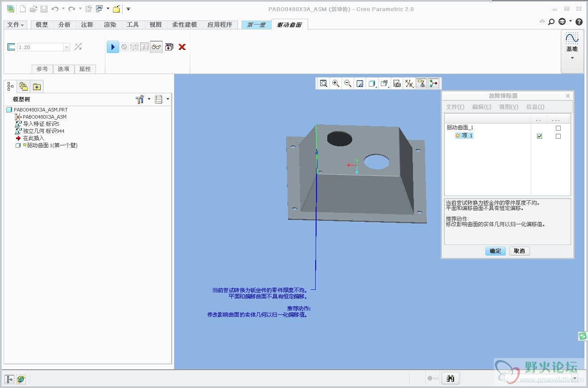Open the binoculars search tool

450,379
